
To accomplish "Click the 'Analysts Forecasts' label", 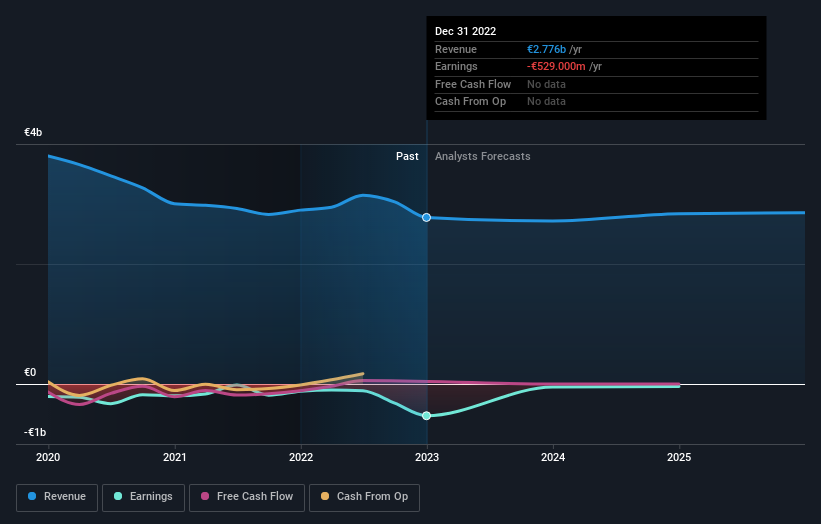I will tap(483, 157).
